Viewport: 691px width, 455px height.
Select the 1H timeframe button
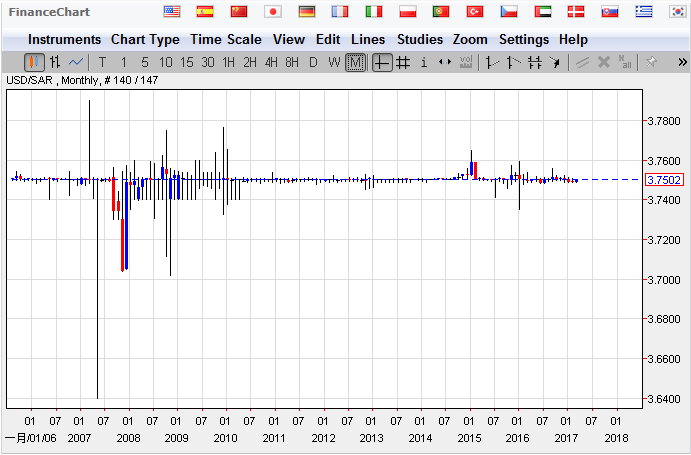click(x=228, y=62)
